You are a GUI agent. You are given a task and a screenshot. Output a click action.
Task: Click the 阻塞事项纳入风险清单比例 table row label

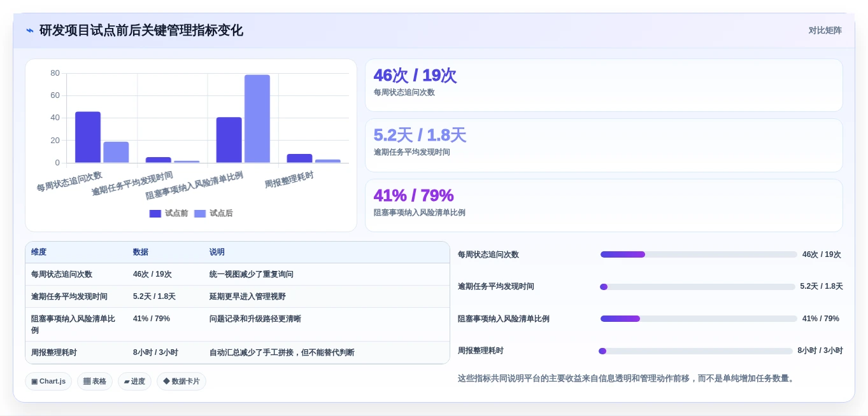point(73,324)
